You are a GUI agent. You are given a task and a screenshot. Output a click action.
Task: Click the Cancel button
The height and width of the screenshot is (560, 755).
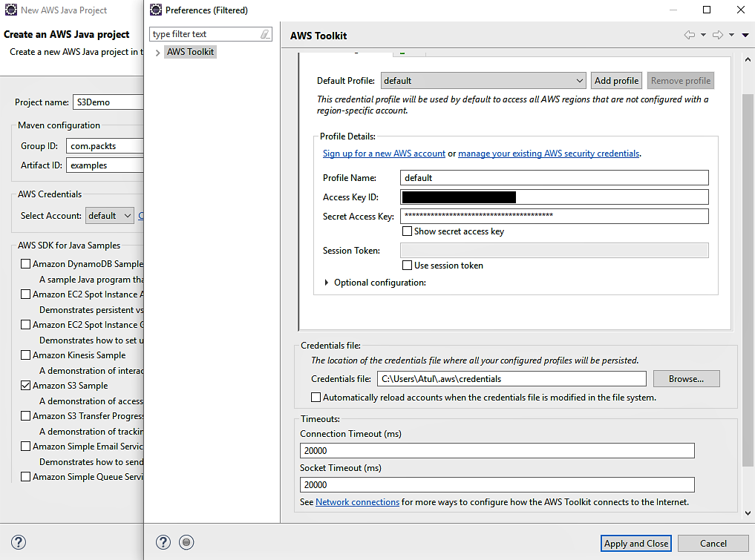coord(713,544)
